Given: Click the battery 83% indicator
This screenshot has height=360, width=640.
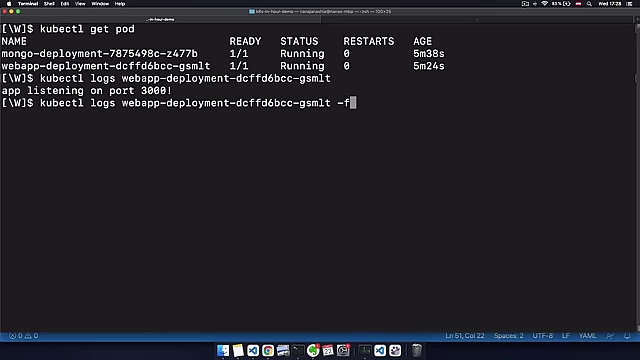Looking at the screenshot, I should [561, 4].
